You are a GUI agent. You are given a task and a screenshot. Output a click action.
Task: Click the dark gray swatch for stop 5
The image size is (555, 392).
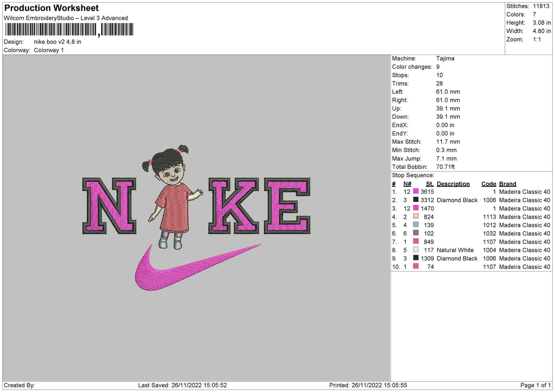pos(416,225)
